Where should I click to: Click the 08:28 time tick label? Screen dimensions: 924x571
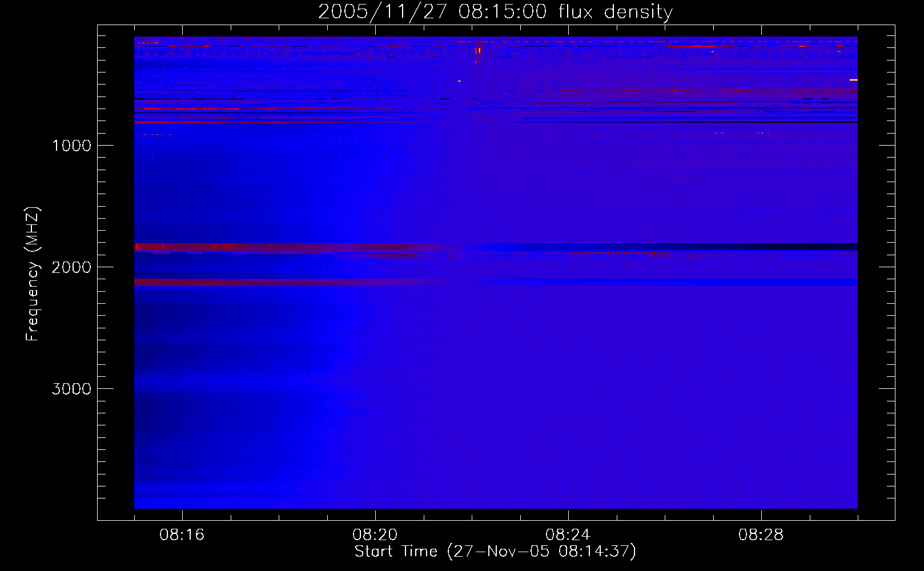(761, 534)
